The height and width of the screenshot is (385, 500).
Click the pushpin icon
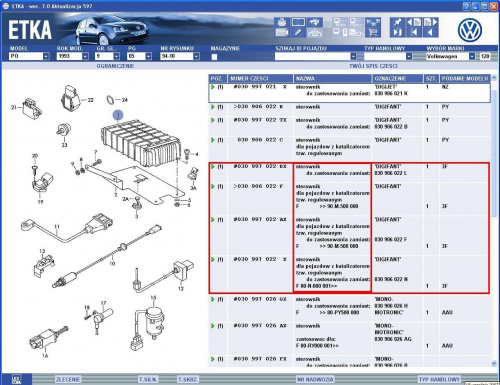click(x=397, y=22)
